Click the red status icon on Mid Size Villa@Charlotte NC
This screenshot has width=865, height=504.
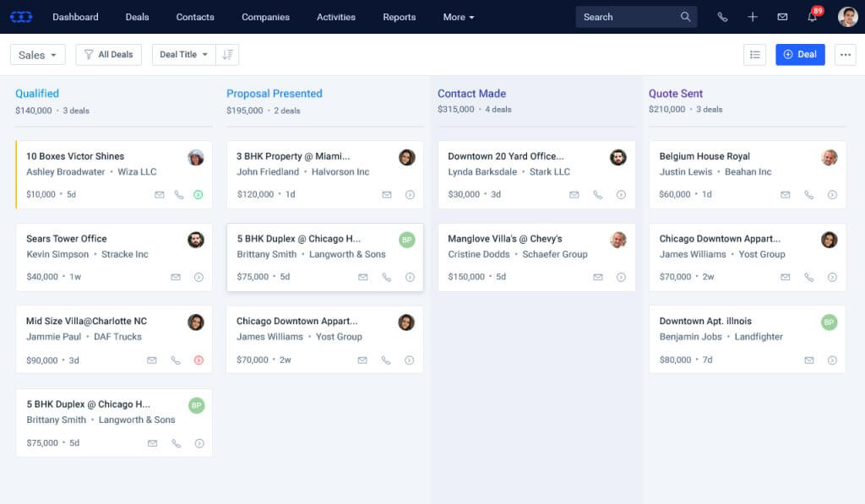tap(199, 360)
